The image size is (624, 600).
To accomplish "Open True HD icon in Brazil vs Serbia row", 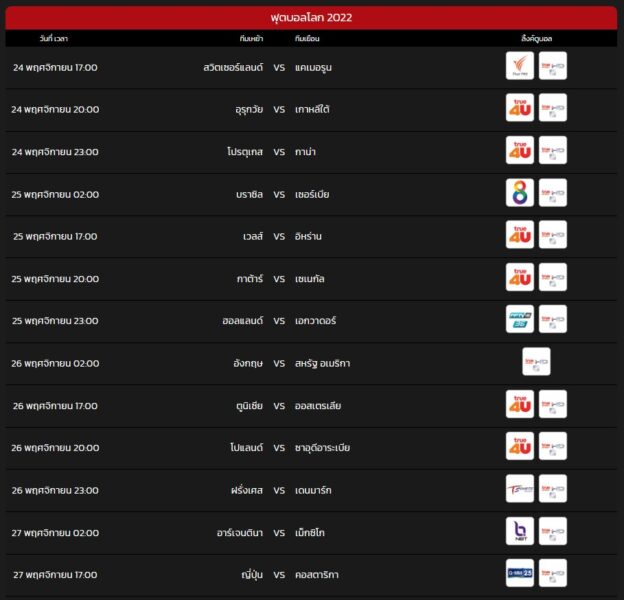I will tap(553, 193).
